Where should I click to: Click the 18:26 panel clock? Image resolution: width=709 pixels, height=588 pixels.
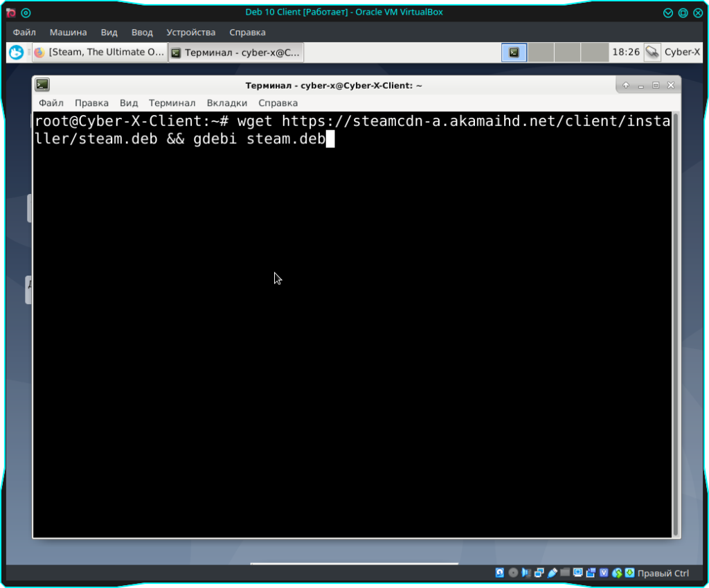626,53
